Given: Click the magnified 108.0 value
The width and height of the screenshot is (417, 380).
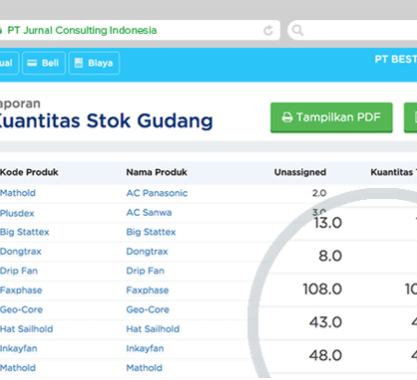Looking at the screenshot, I should (322, 289).
